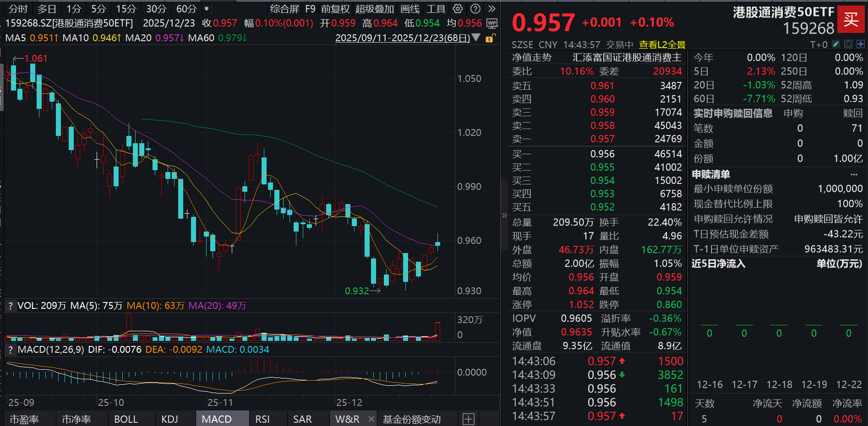
Task: Switch to RSI indicator tab
Action: pos(262,419)
